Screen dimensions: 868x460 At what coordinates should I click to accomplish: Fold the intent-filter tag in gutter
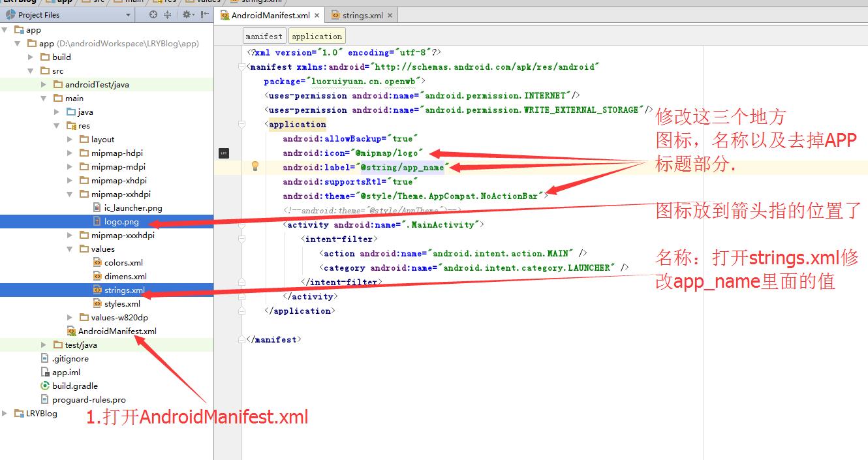[x=242, y=239]
